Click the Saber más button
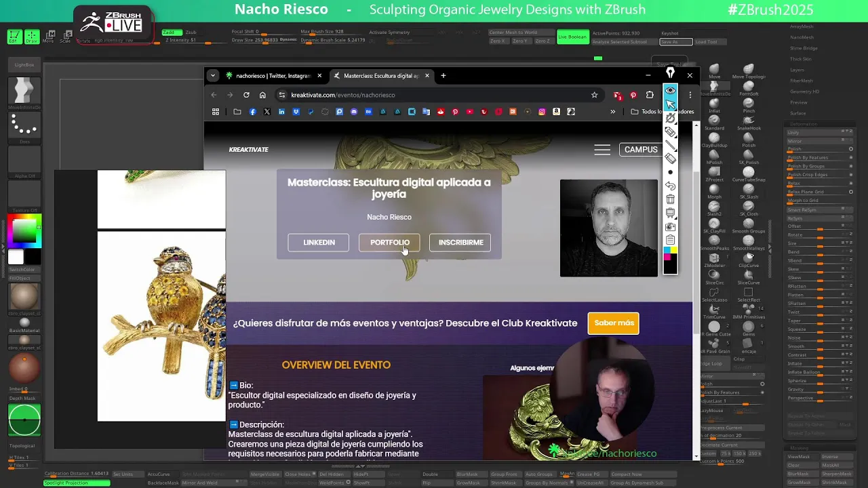This screenshot has height=488, width=868. coord(614,323)
